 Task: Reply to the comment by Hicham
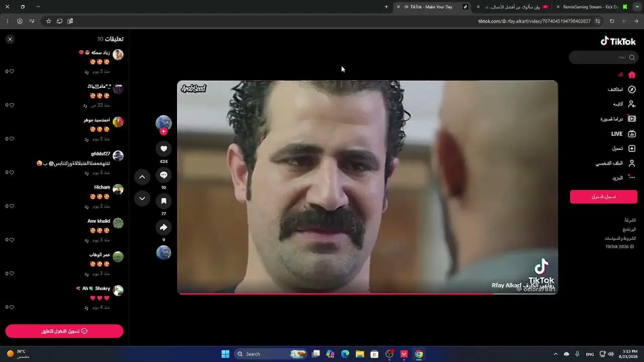[x=86, y=206]
